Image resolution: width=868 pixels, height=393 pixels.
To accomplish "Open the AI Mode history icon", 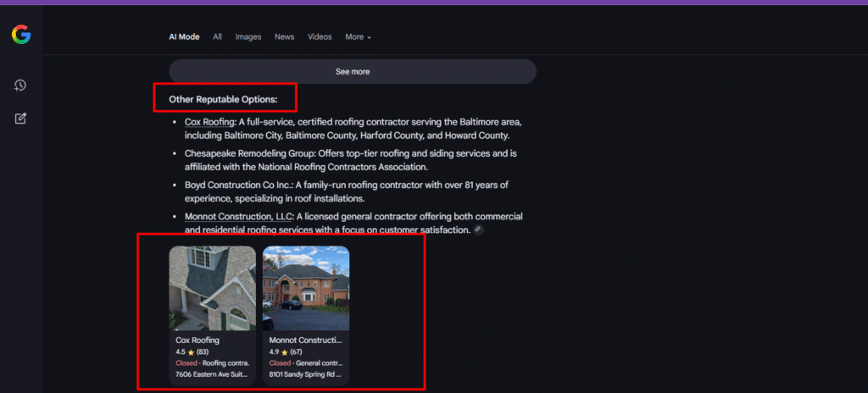I will [20, 86].
